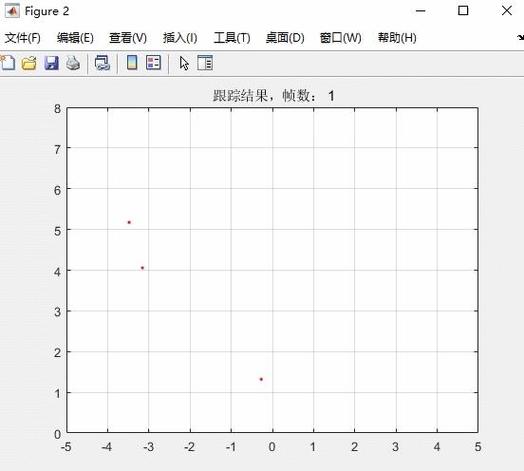Image resolution: width=524 pixels, height=471 pixels.
Task: Click the y-axis tick label 5
Action: 57,231
